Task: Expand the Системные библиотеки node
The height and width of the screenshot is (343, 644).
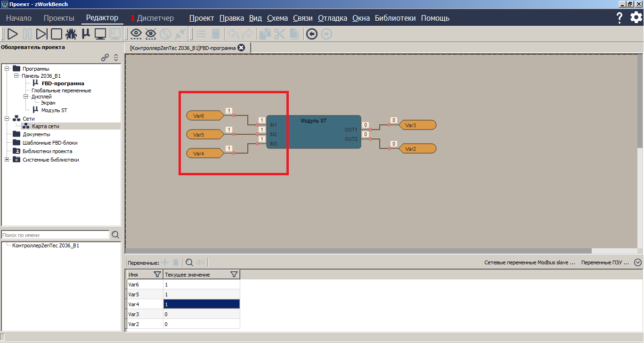Action: [7, 160]
